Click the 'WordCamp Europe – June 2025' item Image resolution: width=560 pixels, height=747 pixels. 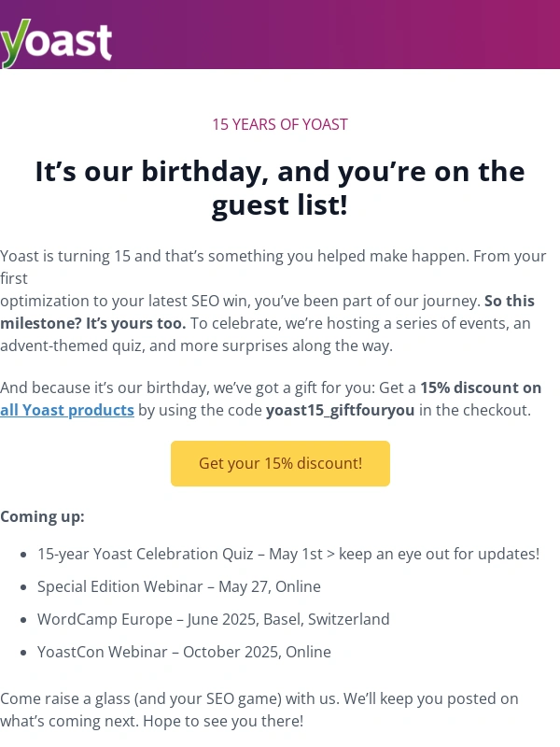tap(213, 619)
